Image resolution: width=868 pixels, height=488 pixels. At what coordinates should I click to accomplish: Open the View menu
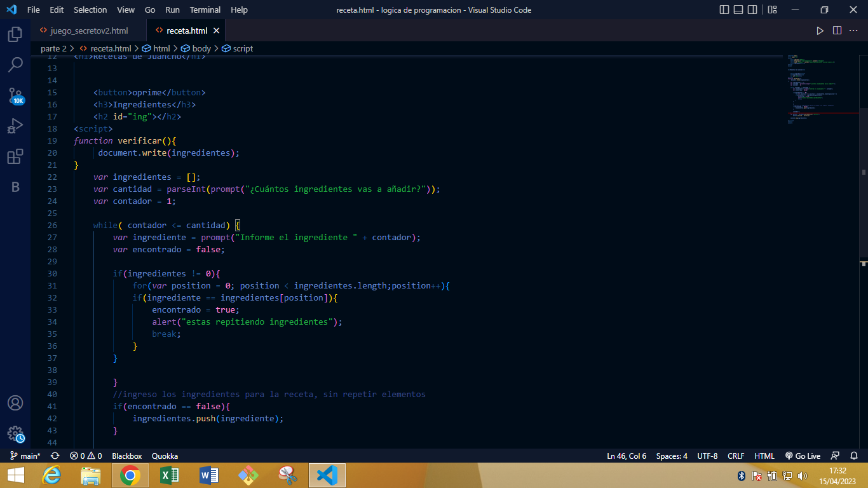coord(126,10)
